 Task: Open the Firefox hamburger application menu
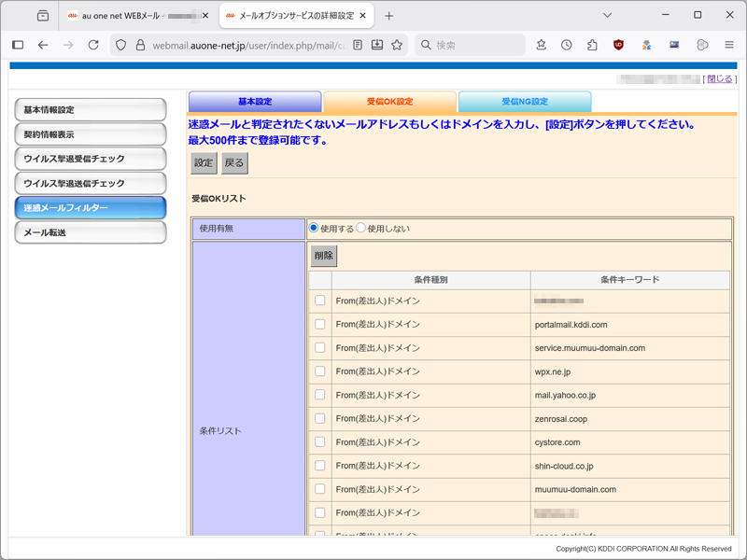pos(729,45)
